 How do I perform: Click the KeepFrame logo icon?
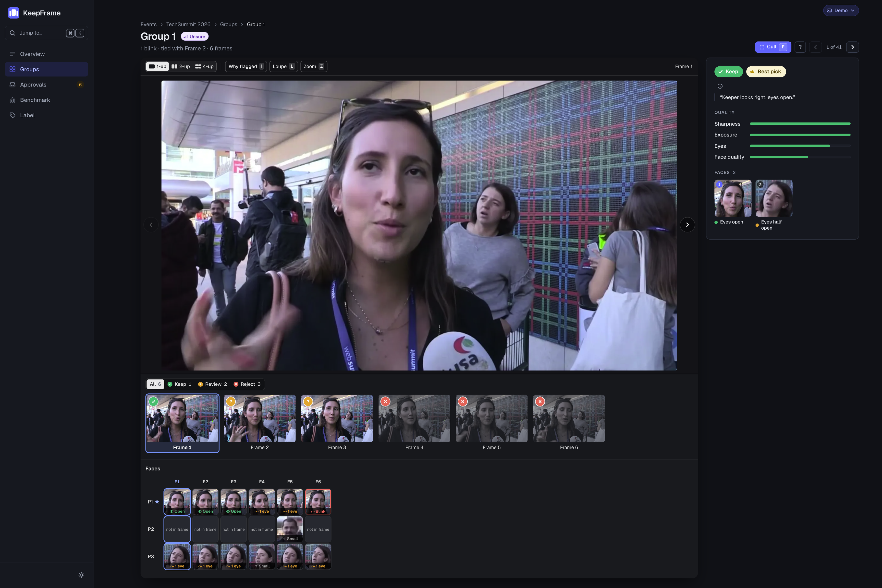point(13,13)
